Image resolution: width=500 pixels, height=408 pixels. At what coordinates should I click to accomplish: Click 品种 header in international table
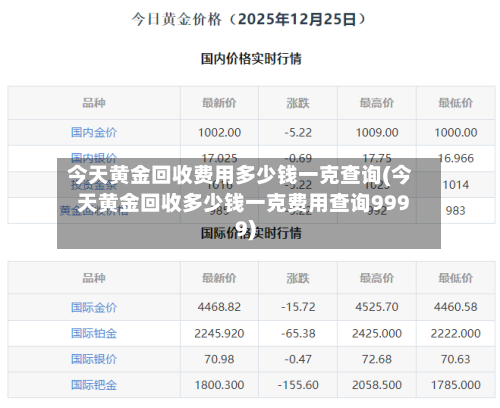click(94, 278)
